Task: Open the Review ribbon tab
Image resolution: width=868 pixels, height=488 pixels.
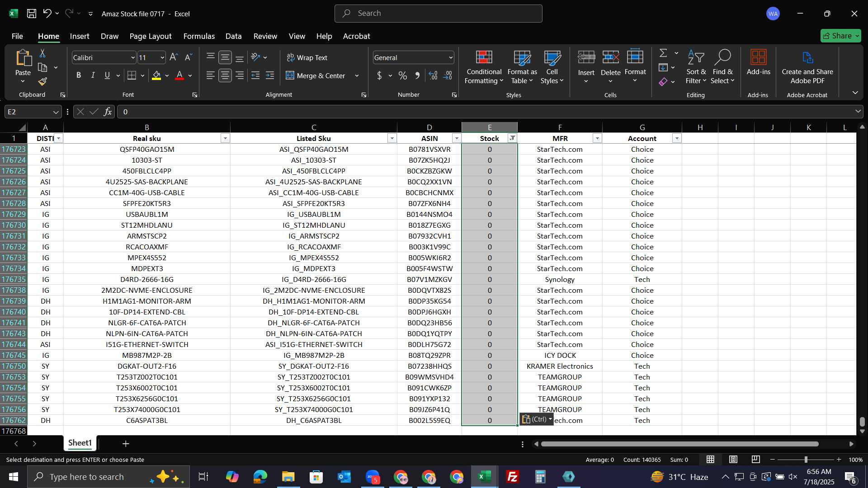Action: [x=265, y=36]
